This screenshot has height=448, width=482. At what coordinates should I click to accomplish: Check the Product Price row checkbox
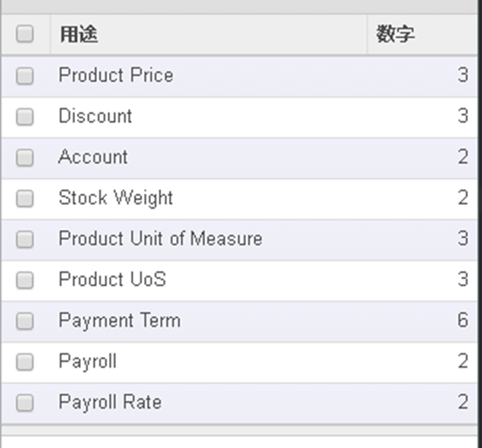pyautogui.click(x=25, y=76)
